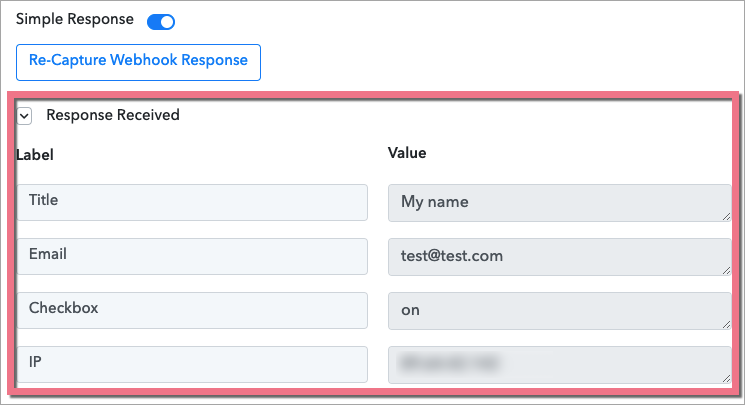Click the test@test.com value box
745x405 pixels.
pyautogui.click(x=558, y=256)
